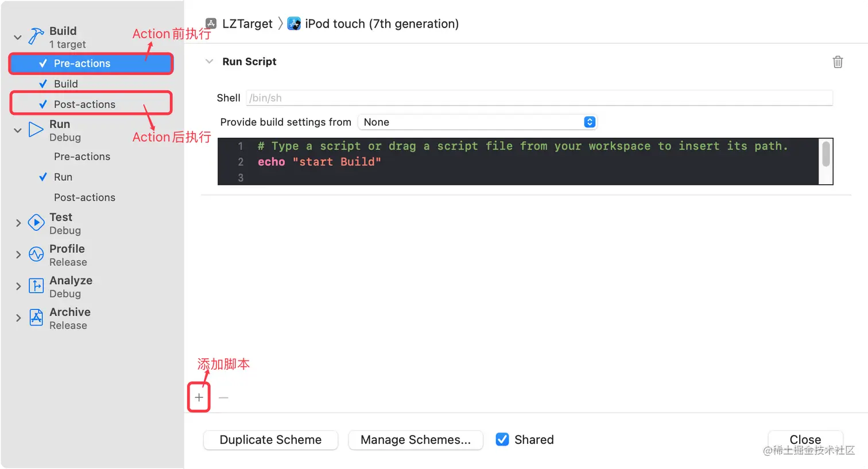The height and width of the screenshot is (469, 868).
Task: Click the Profile Release section label
Action: point(68,255)
